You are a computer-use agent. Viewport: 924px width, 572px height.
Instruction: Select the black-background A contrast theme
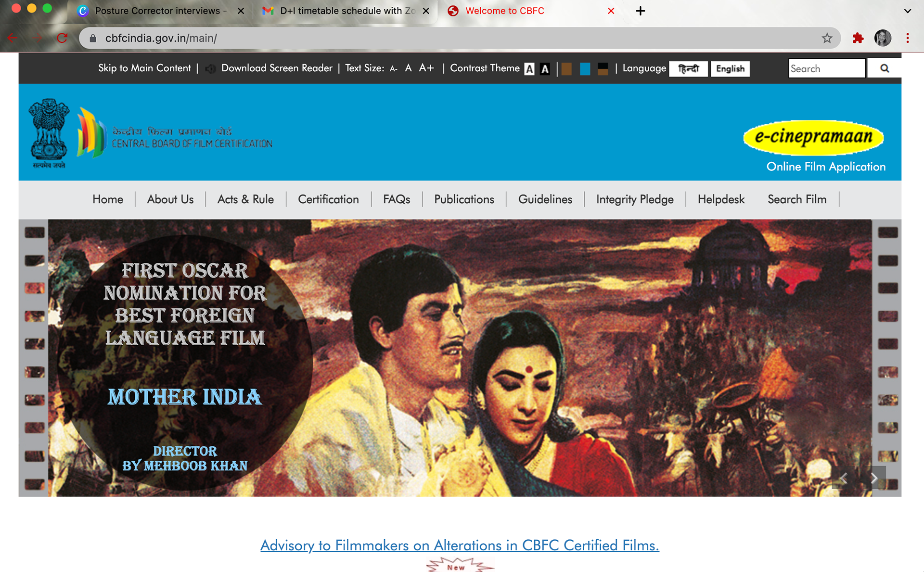(x=545, y=69)
